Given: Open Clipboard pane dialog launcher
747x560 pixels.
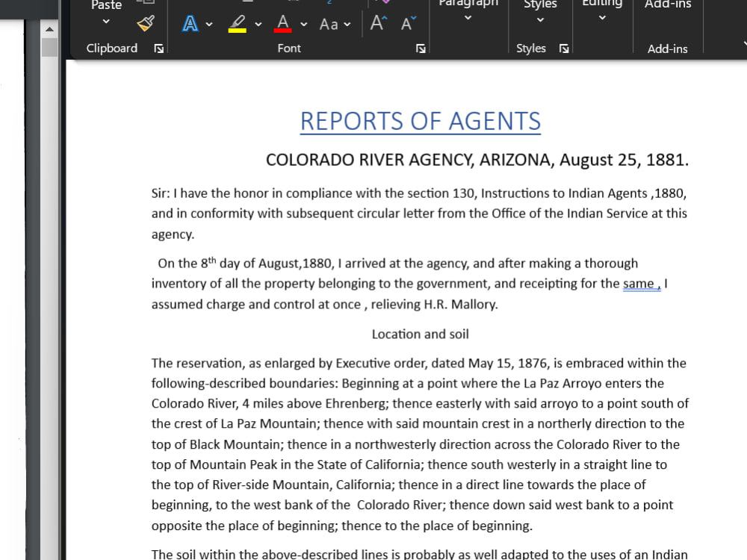Looking at the screenshot, I should click(x=159, y=49).
